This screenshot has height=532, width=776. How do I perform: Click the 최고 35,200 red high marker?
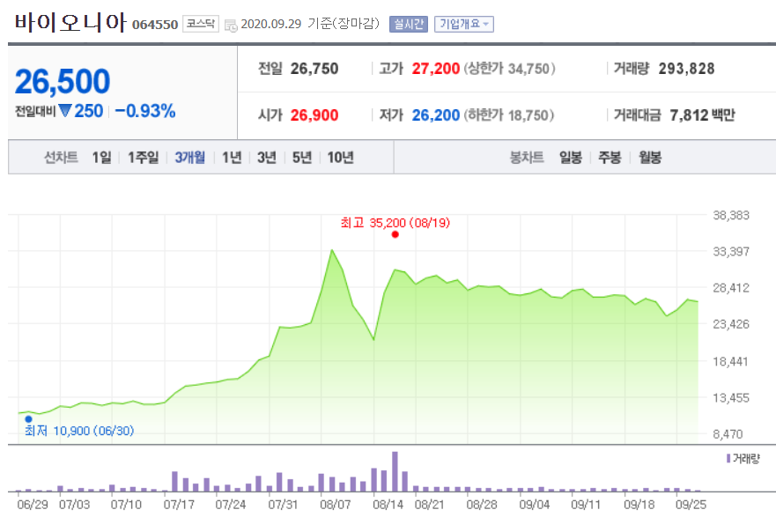pos(395,234)
